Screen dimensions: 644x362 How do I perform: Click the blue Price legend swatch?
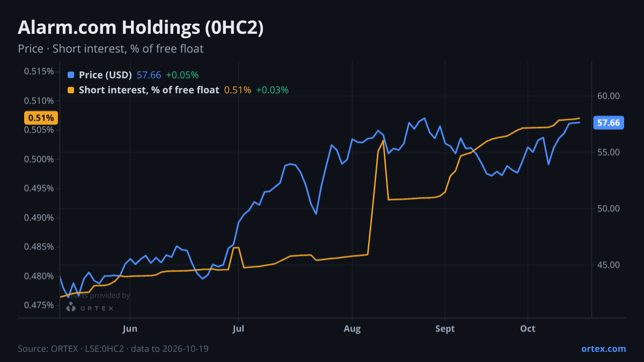click(x=71, y=75)
